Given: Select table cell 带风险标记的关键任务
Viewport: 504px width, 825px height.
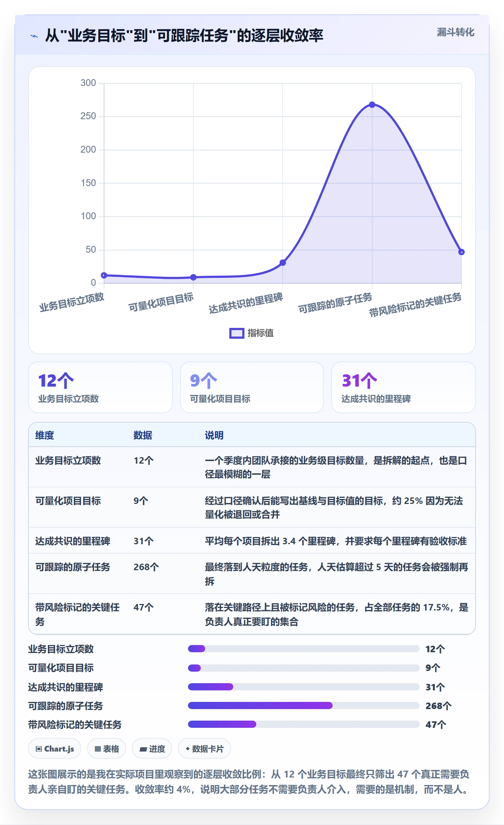Looking at the screenshot, I should point(77,614).
